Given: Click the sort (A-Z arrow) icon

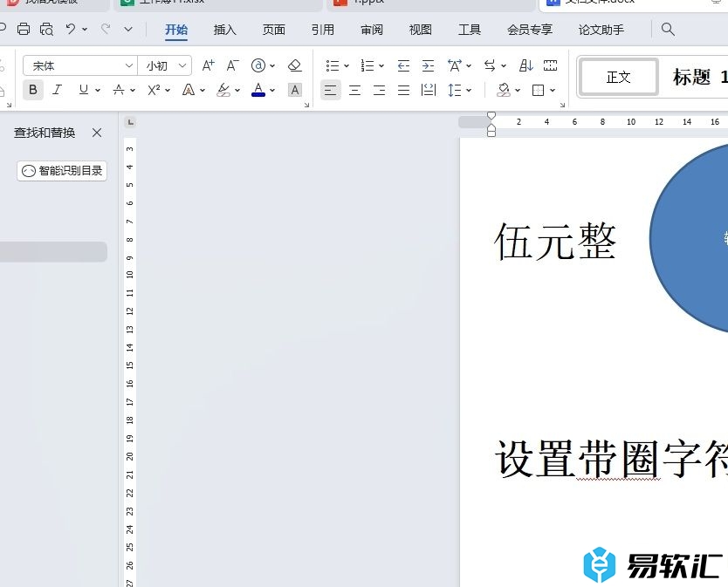Looking at the screenshot, I should [526, 65].
